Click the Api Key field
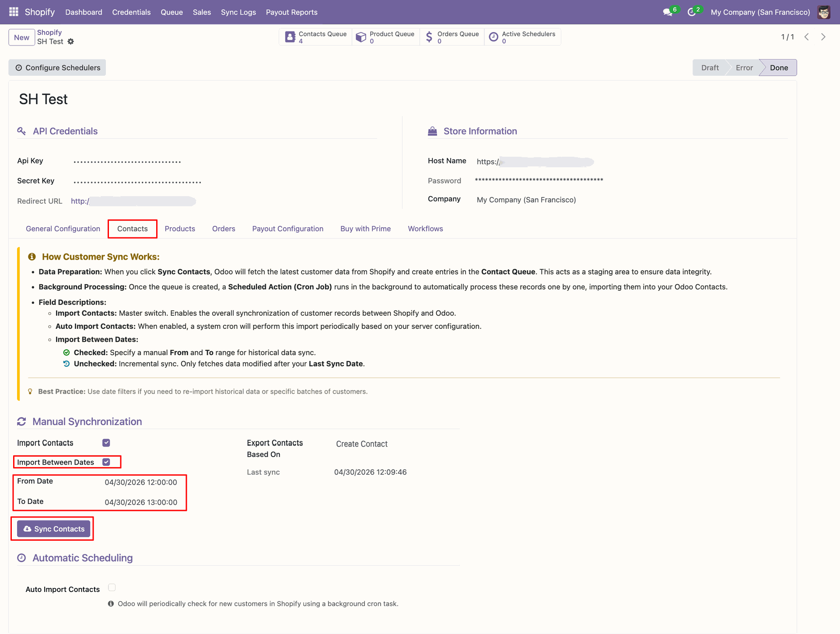Screen dimensions: 840x634 click(127, 162)
